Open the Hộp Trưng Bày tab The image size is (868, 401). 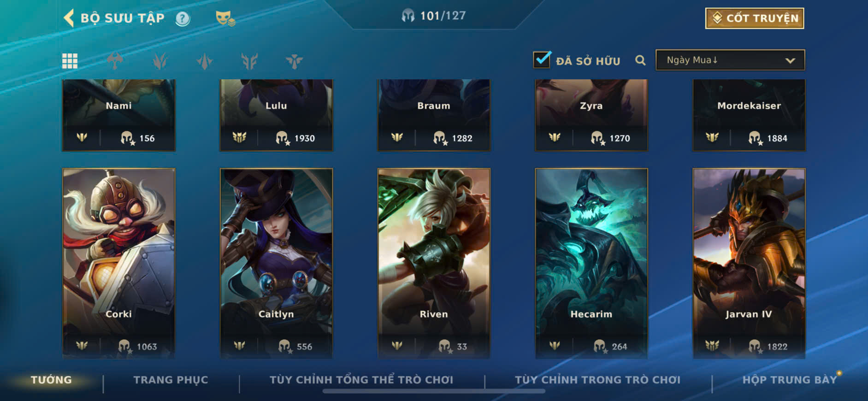tap(789, 380)
